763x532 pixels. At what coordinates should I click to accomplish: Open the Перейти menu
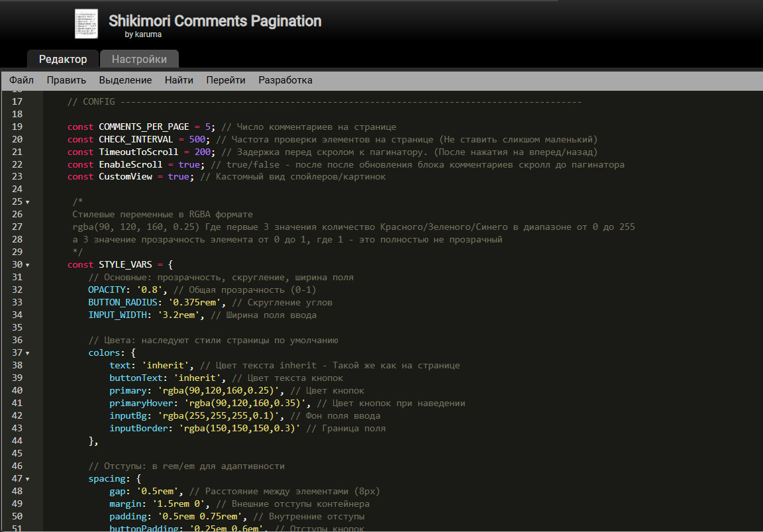click(x=225, y=80)
